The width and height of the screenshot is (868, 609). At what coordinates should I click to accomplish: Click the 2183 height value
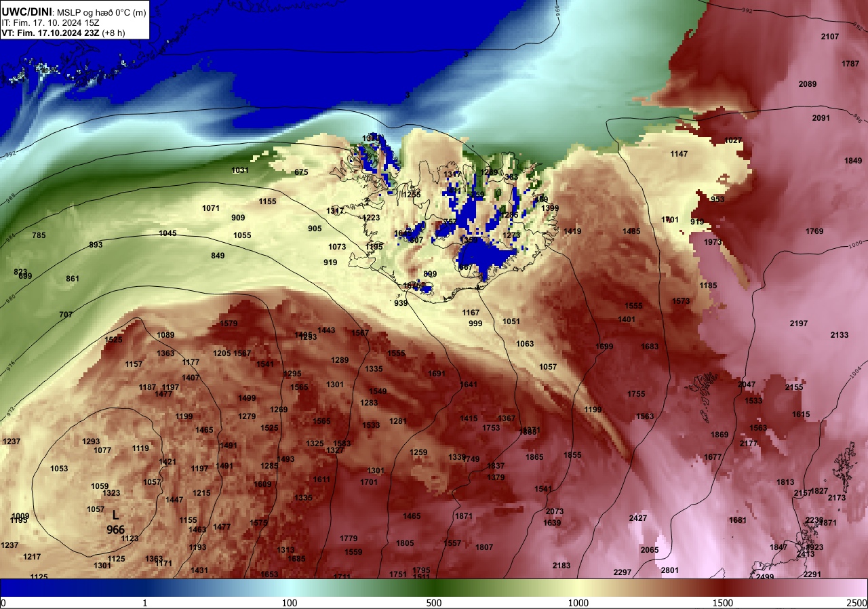coord(561,566)
